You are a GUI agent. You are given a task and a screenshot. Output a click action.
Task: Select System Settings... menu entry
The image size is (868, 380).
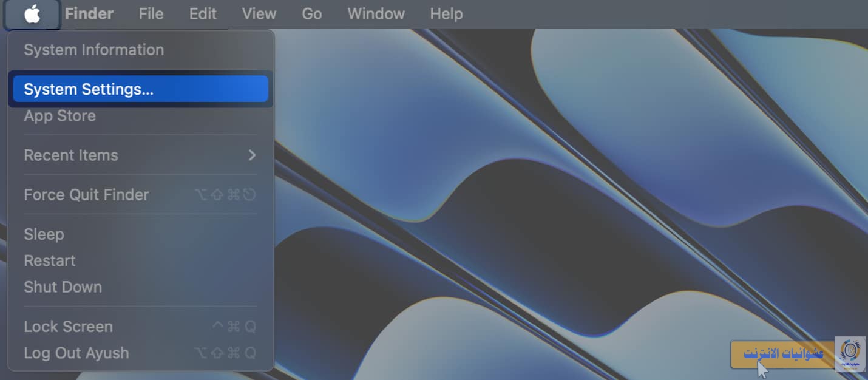pyautogui.click(x=140, y=89)
